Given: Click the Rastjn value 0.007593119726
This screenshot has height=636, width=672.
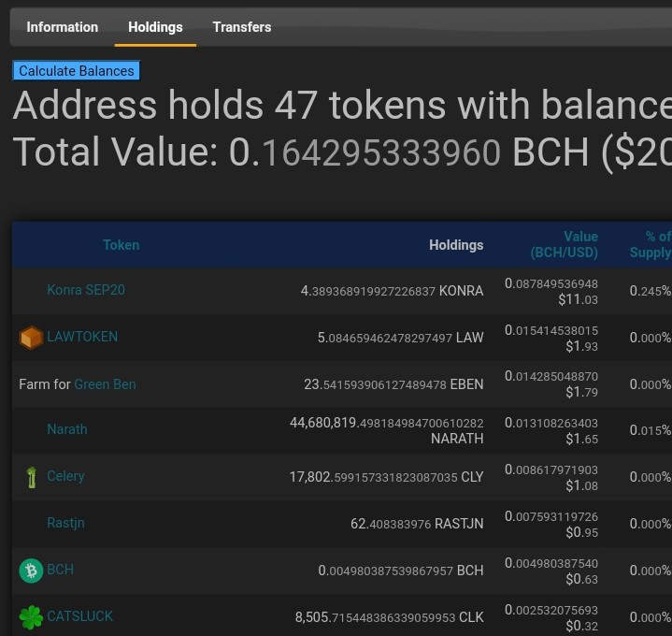Looking at the screenshot, I should (x=551, y=516).
